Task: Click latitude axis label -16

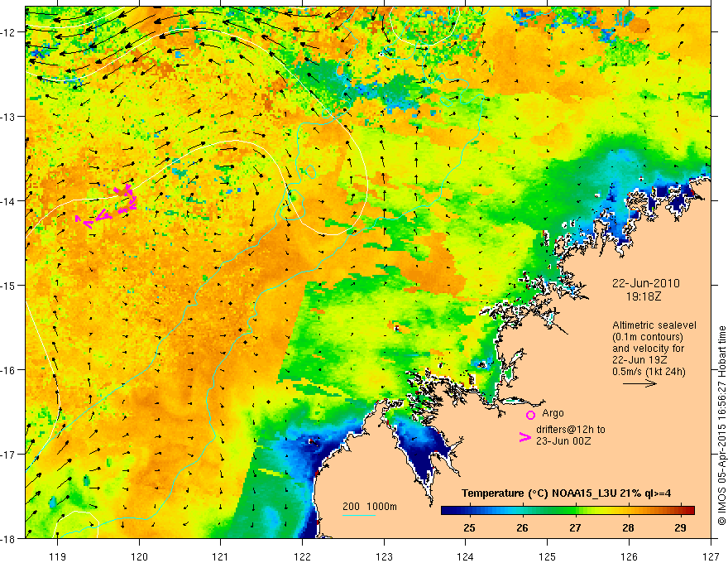Action: click(x=9, y=370)
